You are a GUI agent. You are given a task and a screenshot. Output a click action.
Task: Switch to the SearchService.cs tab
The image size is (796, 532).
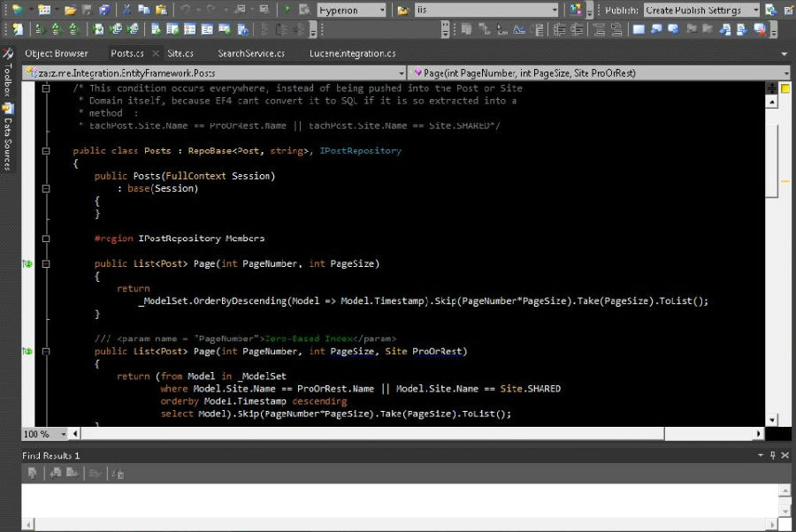click(x=251, y=53)
